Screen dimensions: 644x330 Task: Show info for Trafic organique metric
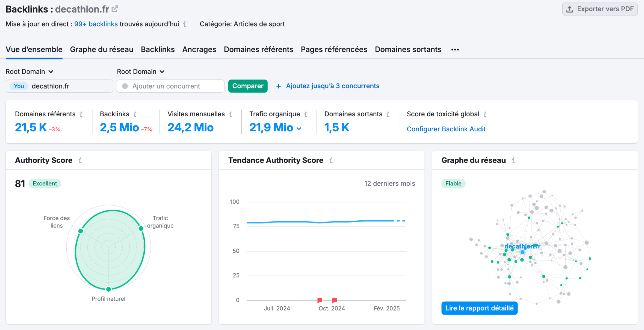[306, 114]
